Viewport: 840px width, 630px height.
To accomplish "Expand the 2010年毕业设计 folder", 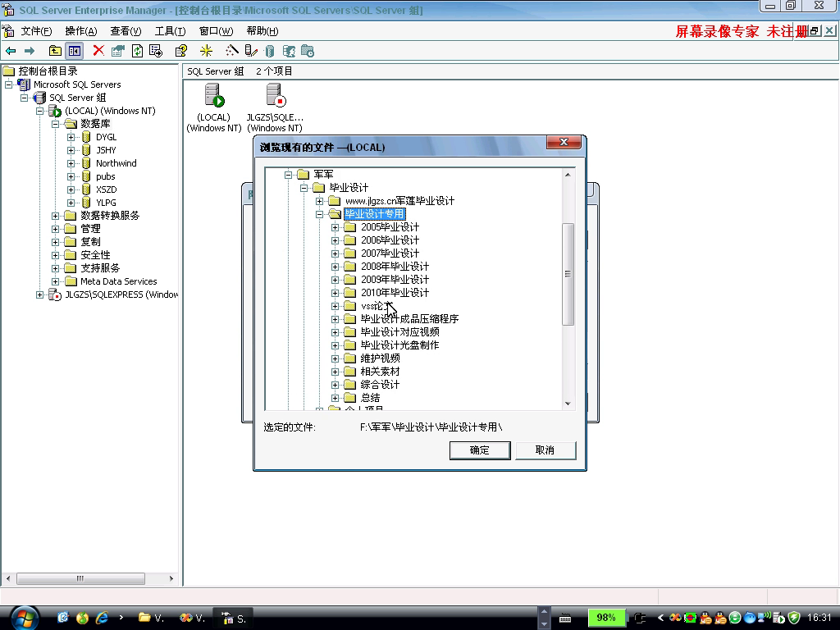I will pyautogui.click(x=336, y=293).
